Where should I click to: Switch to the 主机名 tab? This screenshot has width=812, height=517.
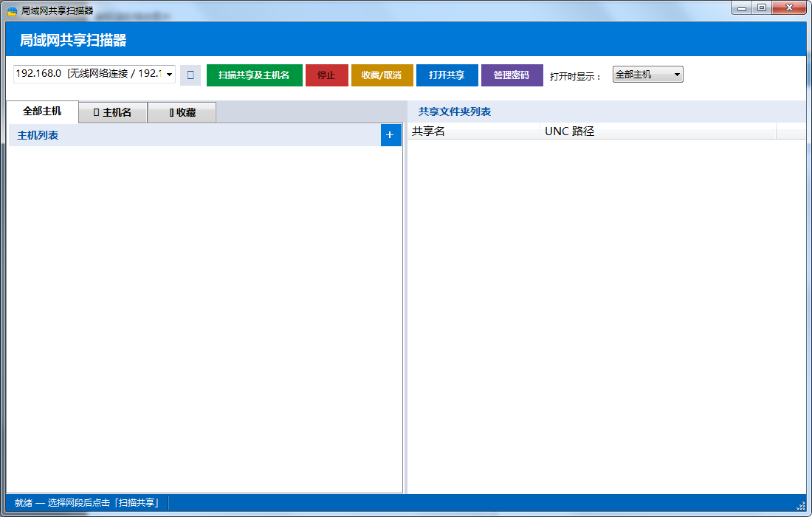[x=113, y=112]
